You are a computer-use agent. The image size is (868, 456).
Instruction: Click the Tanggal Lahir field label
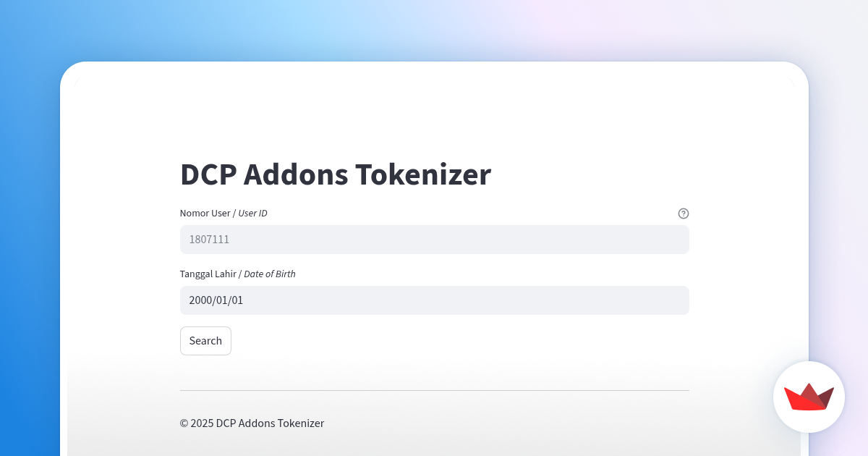click(208, 274)
